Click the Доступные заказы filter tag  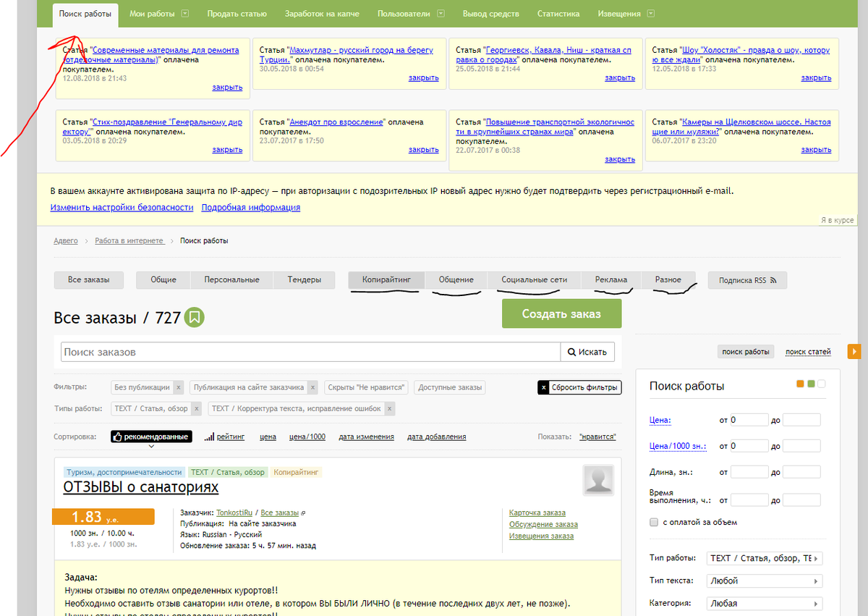pos(450,387)
